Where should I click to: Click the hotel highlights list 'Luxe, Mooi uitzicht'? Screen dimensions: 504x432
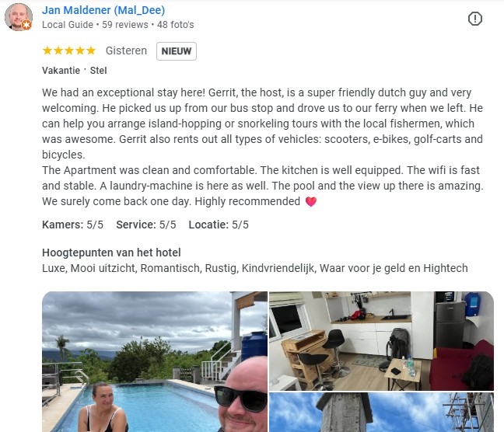[x=255, y=268]
